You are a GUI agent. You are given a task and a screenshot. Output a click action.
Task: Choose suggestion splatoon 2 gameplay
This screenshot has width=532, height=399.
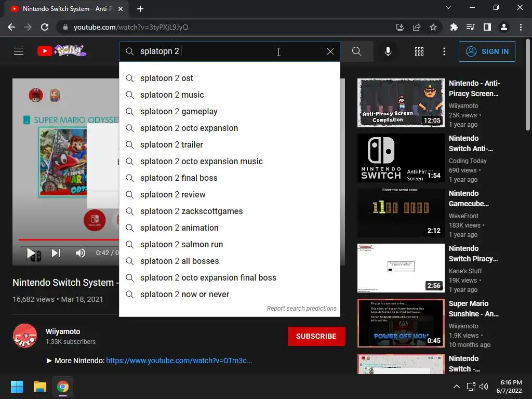[x=229, y=112]
